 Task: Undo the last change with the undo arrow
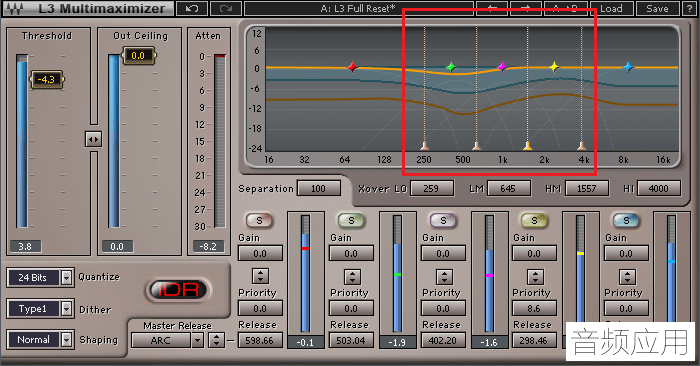point(192,8)
